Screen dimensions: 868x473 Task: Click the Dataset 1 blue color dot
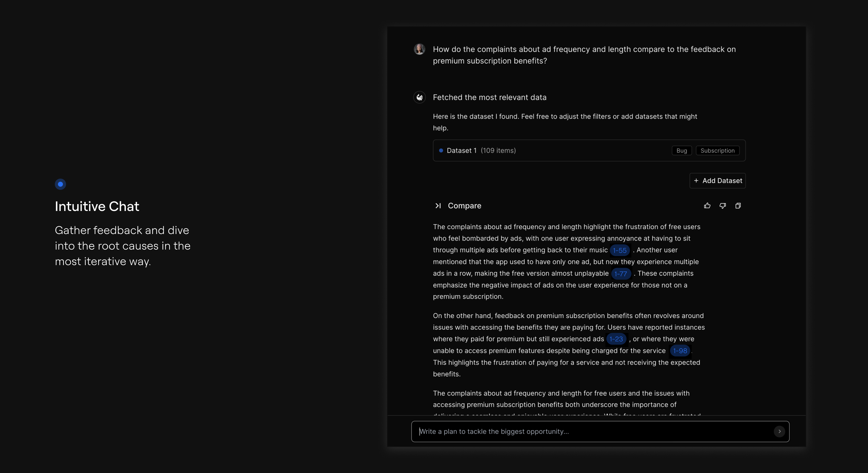coord(441,151)
